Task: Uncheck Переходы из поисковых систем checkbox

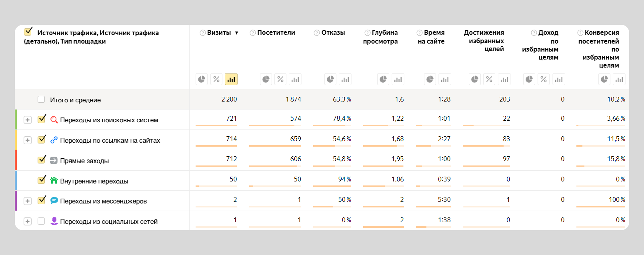Action: pos(42,119)
